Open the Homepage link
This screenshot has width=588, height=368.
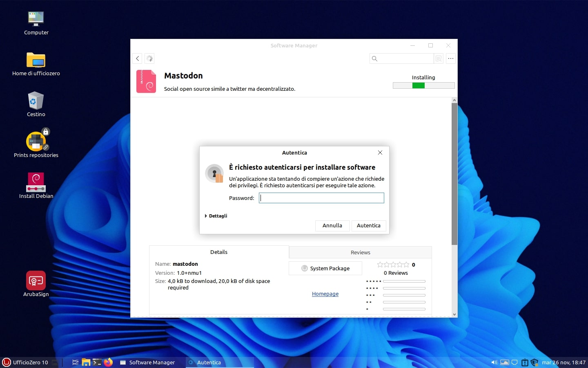click(325, 294)
